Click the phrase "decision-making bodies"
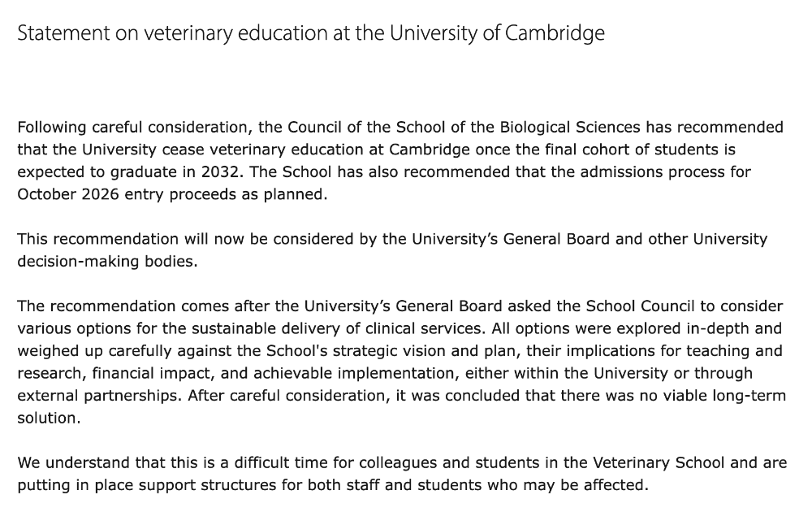The height and width of the screenshot is (512, 812). pyautogui.click(x=106, y=263)
